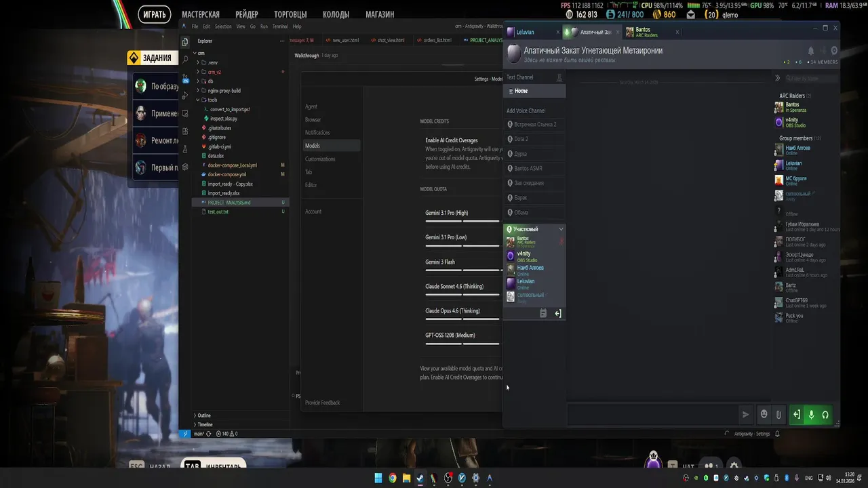Open the File menu in Antigravity

[195, 26]
